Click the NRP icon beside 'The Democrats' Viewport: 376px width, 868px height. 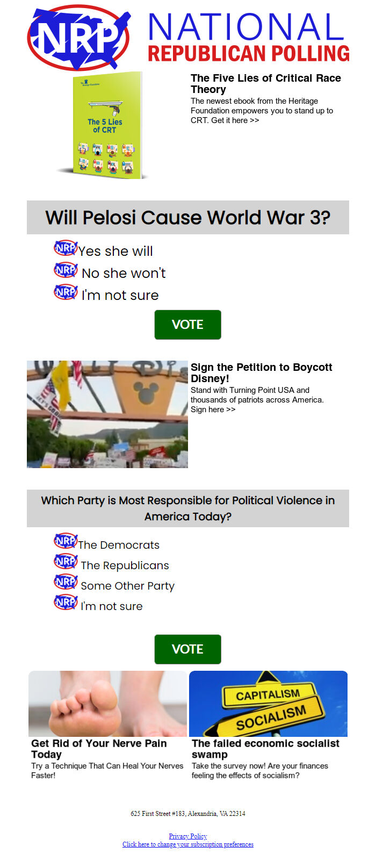[64, 542]
